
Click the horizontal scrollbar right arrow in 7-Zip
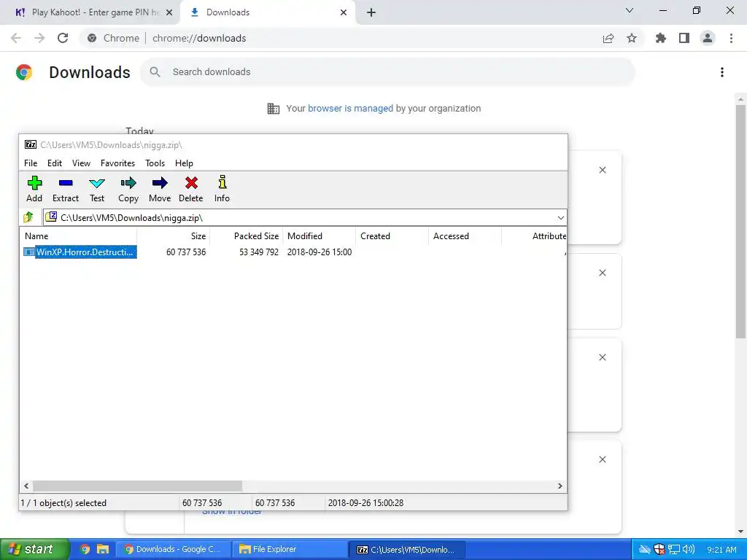point(560,486)
